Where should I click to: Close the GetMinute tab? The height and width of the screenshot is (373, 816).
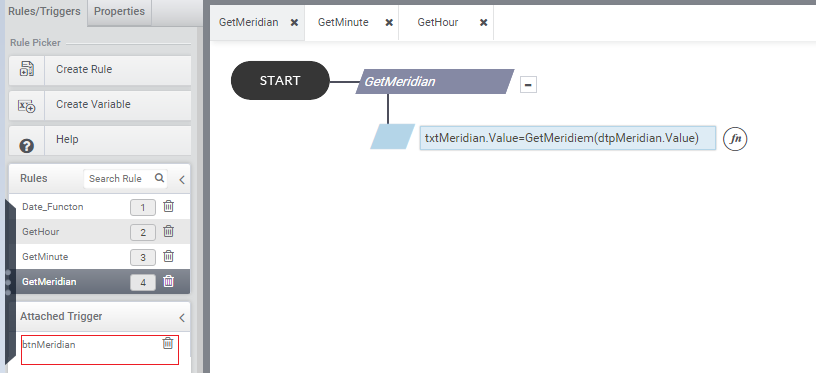[x=389, y=22]
